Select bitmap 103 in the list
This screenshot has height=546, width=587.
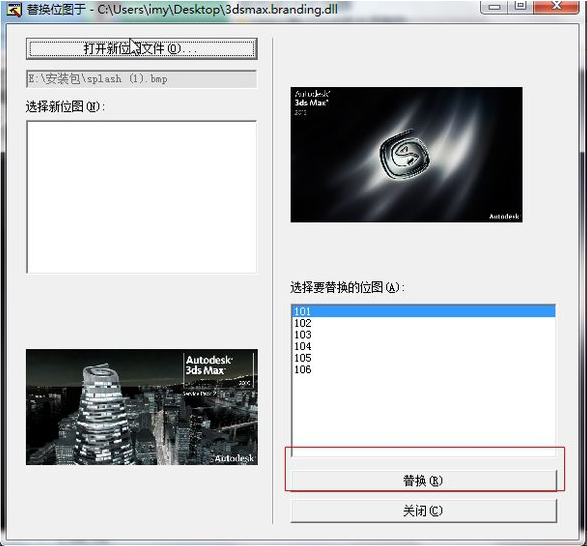423,334
